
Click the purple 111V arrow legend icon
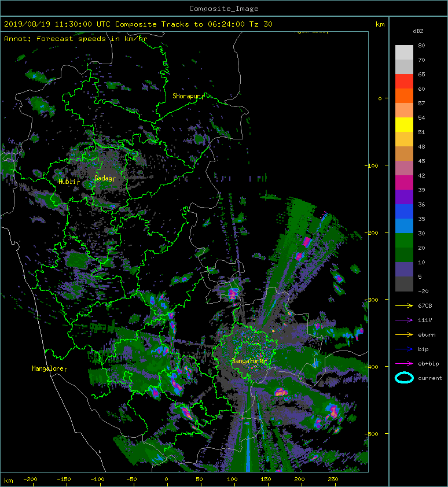[404, 320]
